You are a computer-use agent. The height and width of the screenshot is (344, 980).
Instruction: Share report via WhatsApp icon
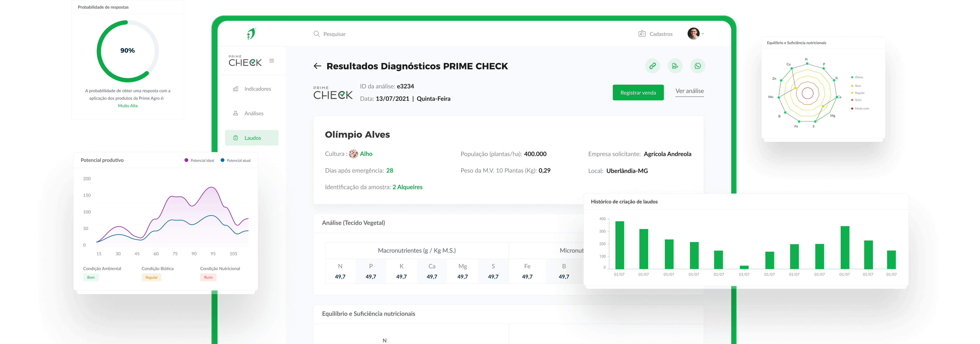coord(697,66)
